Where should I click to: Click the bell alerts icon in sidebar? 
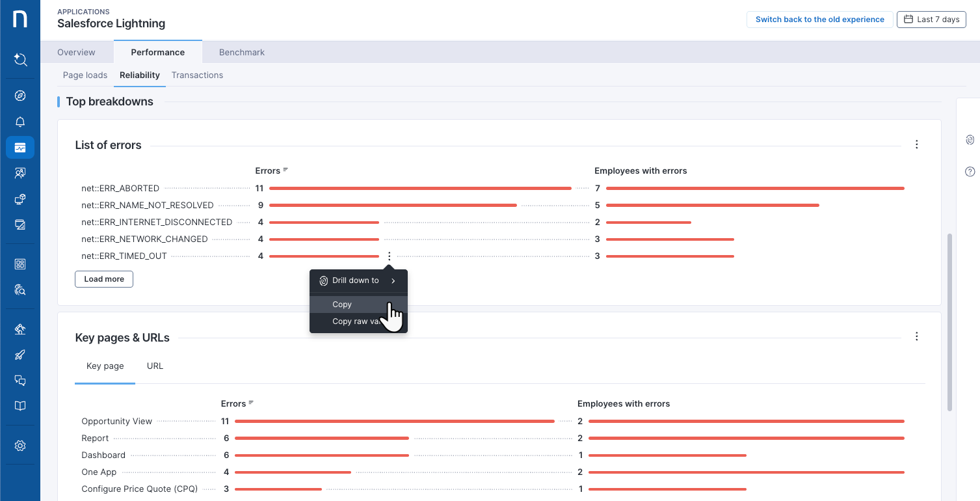click(20, 122)
